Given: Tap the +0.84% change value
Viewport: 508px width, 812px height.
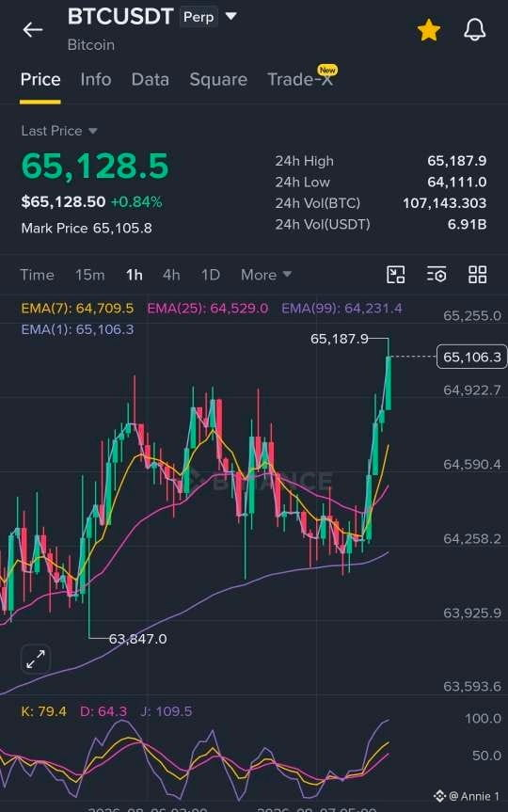Looking at the screenshot, I should [x=136, y=202].
